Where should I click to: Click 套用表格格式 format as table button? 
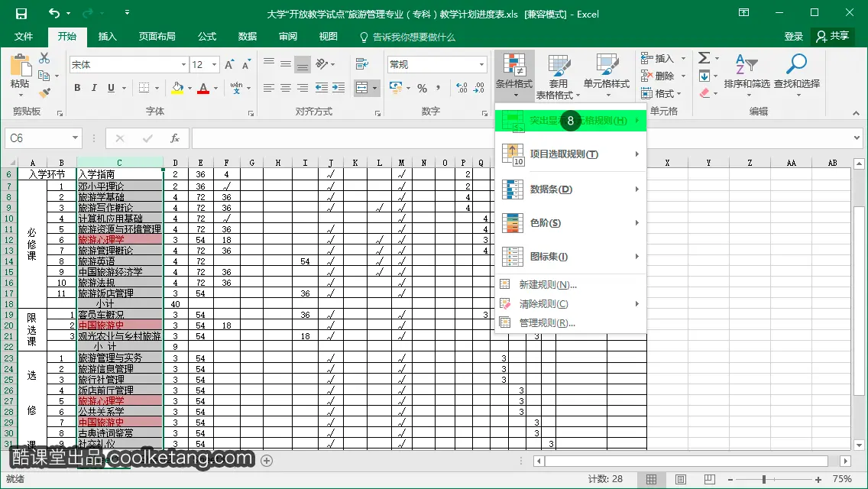558,77
